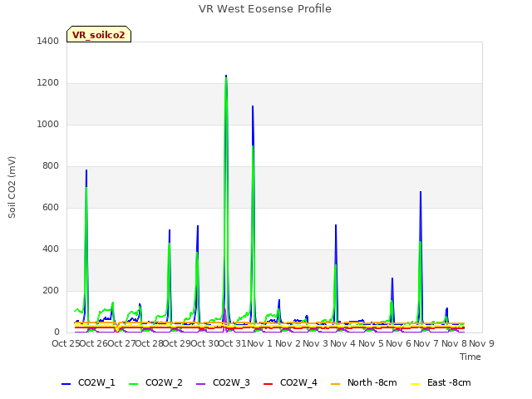Click the 800 y-axis tick label

[51, 166]
